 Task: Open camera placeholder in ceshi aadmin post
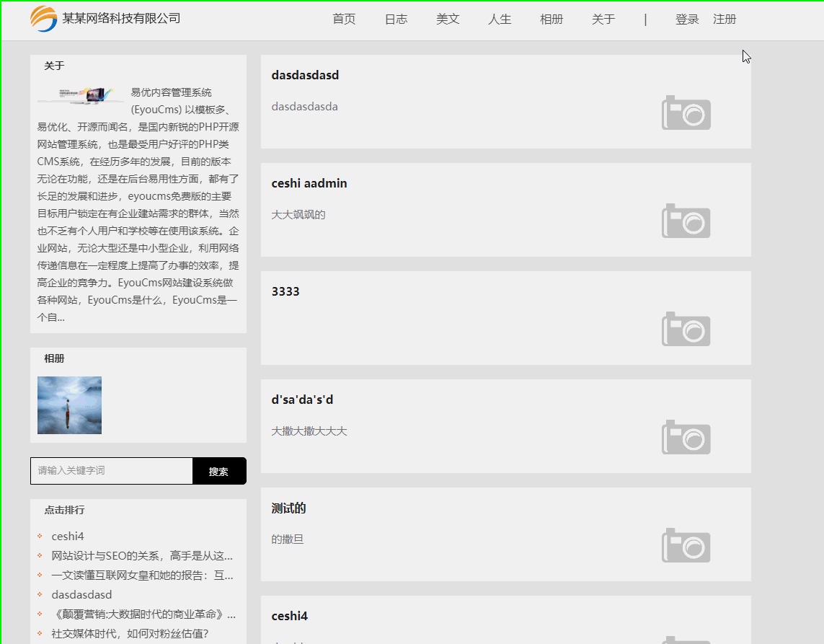click(x=686, y=221)
